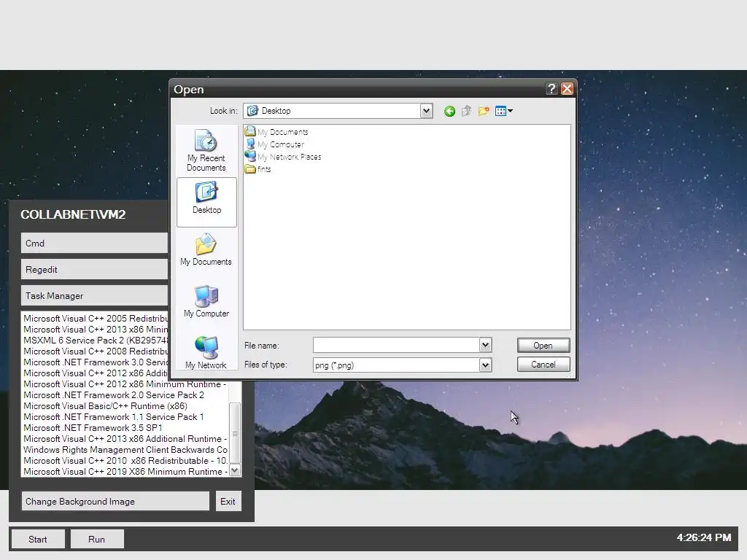Select Windows Rights Management Client Backwards entry
Image resolution: width=747 pixels, height=560 pixels.
pos(125,450)
